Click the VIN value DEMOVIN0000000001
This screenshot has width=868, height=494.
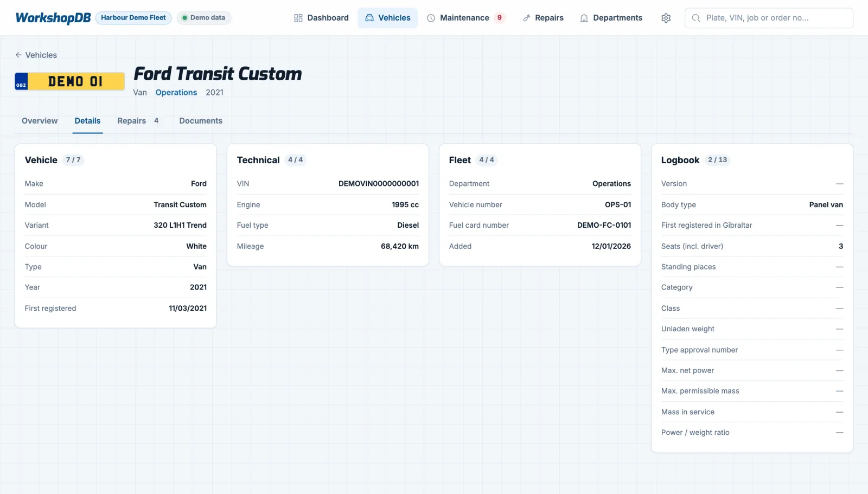(x=379, y=184)
